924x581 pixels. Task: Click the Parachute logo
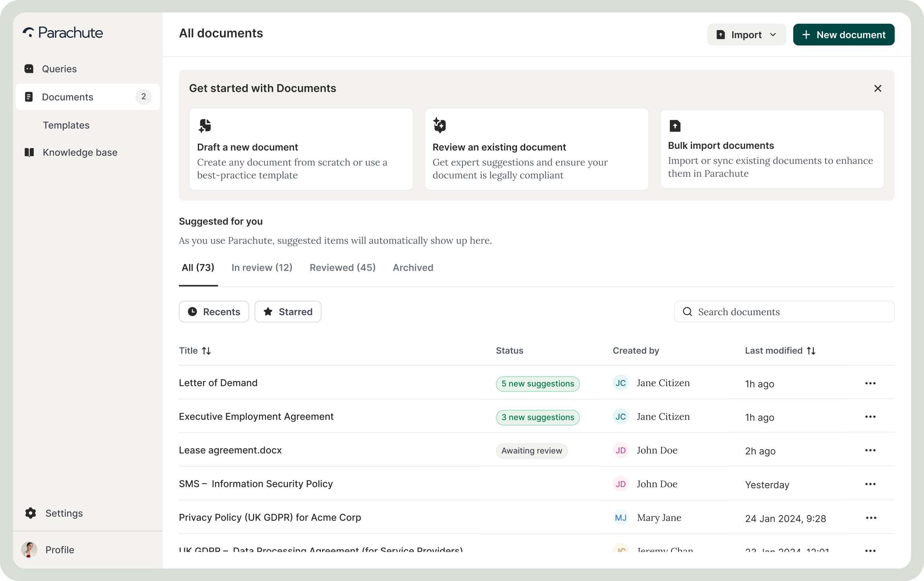[x=63, y=33]
